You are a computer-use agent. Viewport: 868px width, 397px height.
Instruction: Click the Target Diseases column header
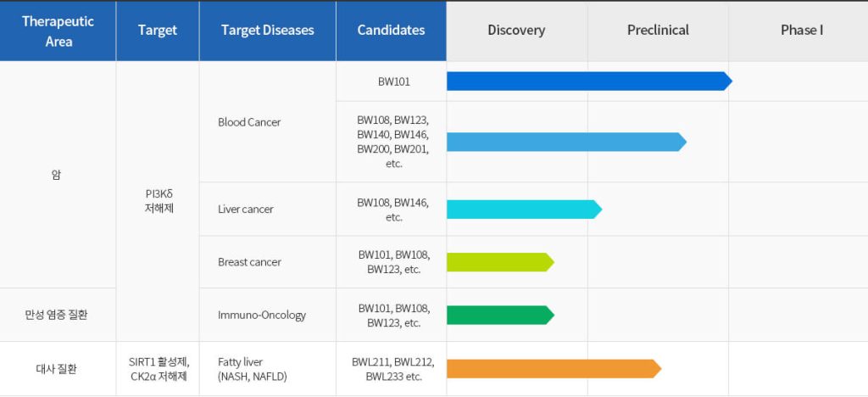267,31
